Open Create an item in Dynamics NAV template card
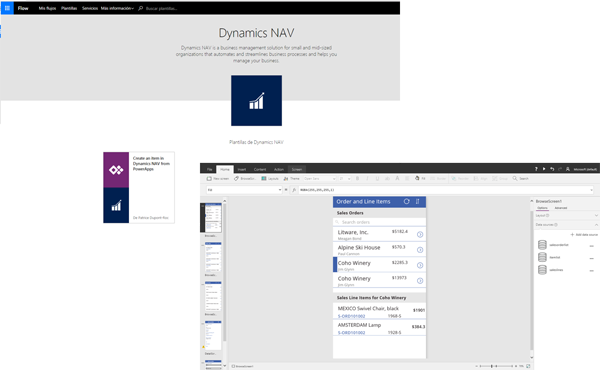The image size is (600, 370). click(x=139, y=187)
